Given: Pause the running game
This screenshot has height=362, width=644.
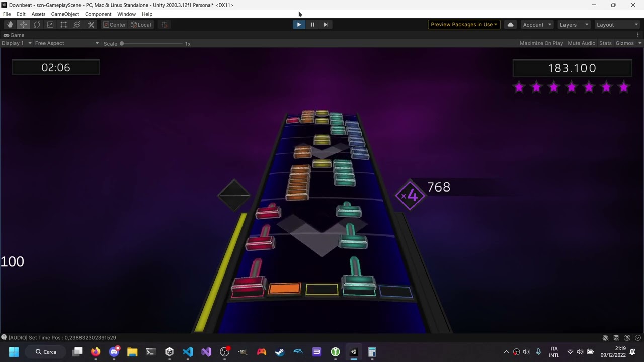Looking at the screenshot, I should pos(312,25).
